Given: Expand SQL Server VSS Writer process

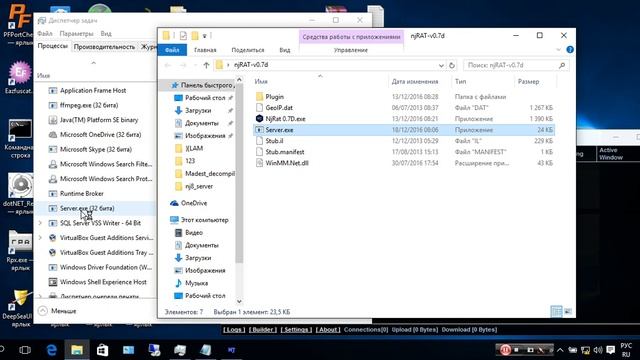Looking at the screenshot, I should pos(40,223).
